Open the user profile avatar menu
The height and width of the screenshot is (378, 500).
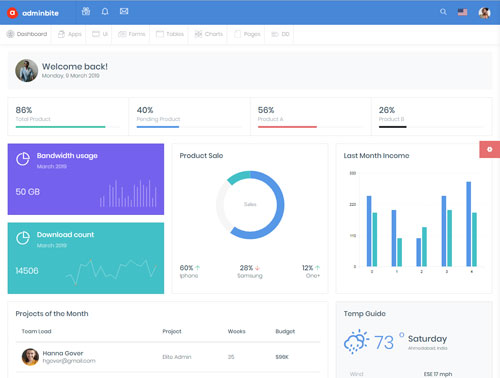click(484, 13)
